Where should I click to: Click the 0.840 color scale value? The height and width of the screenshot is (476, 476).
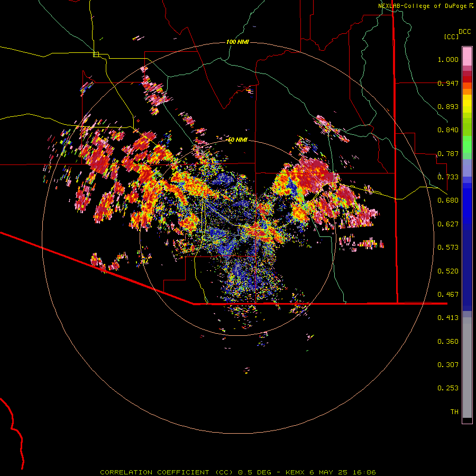click(448, 130)
